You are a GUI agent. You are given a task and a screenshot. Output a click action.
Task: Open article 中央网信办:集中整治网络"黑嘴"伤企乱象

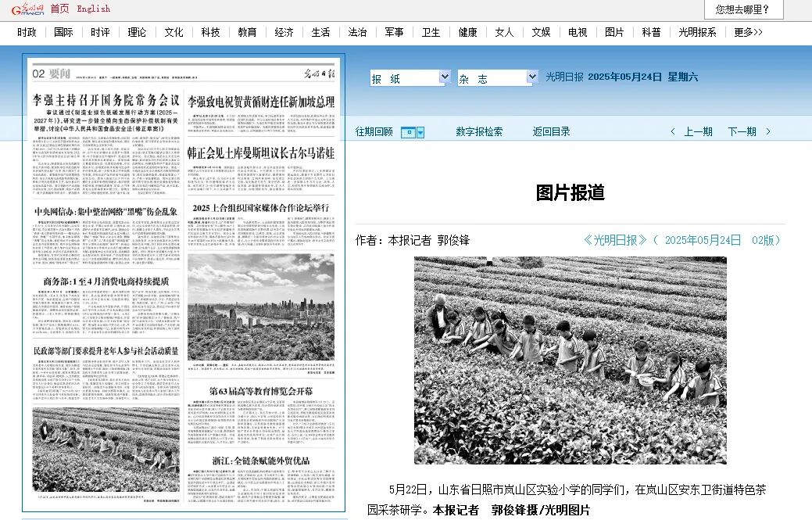(x=106, y=211)
